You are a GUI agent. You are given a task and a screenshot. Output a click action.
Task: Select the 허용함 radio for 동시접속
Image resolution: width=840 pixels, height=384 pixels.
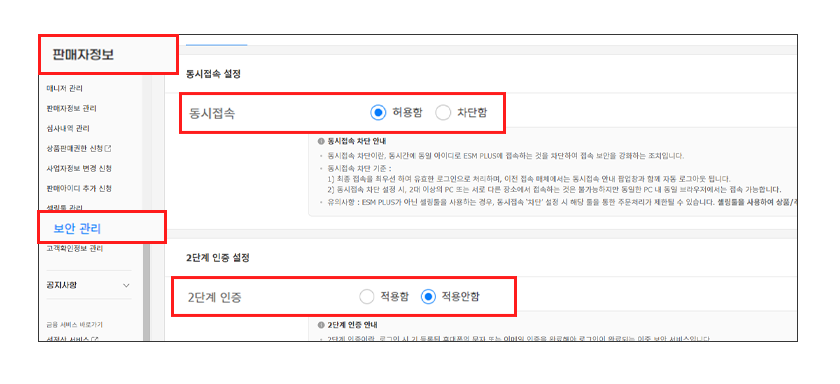click(378, 112)
